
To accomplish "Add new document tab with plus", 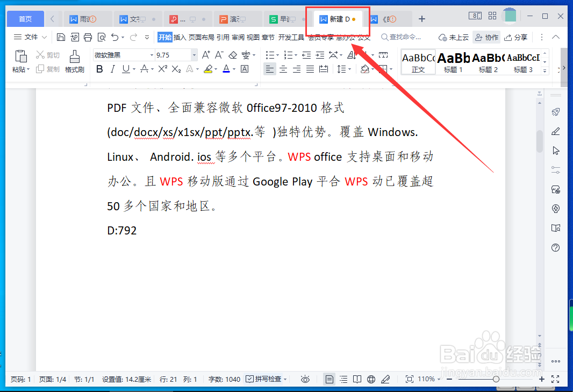I will pos(422,19).
